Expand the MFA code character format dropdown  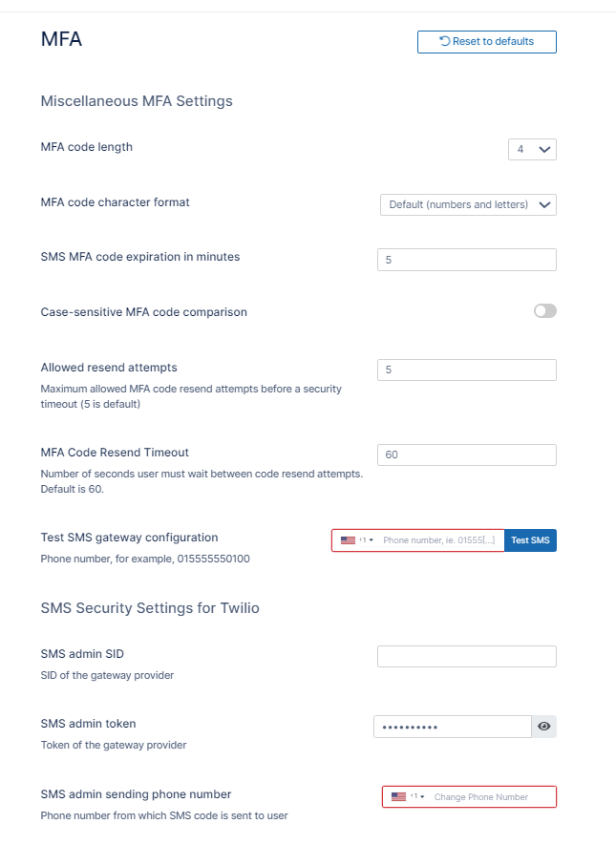467,205
